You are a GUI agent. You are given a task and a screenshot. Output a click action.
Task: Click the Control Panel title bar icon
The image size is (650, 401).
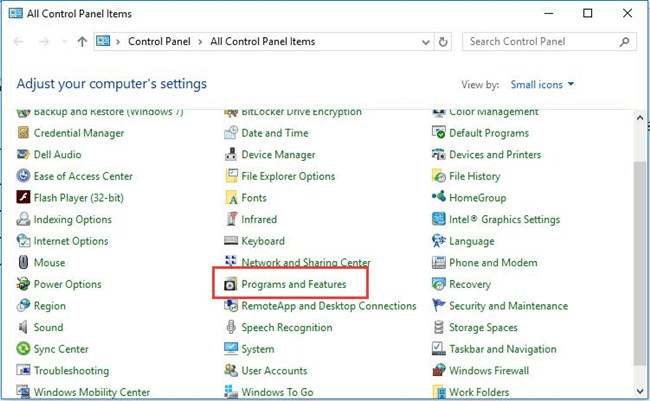[x=15, y=13]
